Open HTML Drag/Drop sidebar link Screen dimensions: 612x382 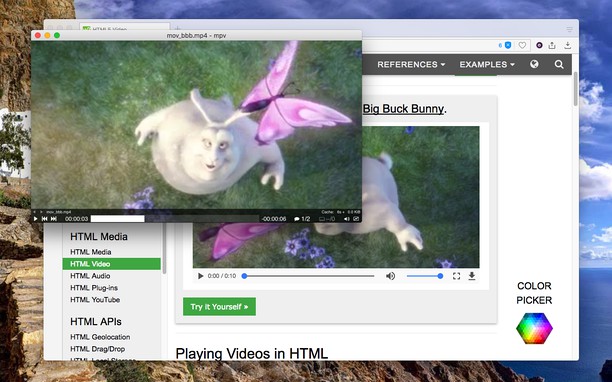tap(98, 349)
